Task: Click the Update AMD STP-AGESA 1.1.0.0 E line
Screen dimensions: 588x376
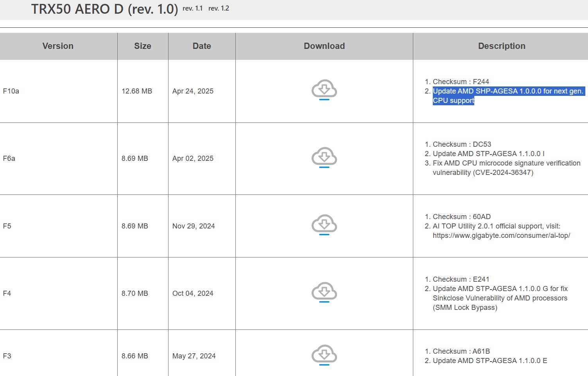Action: pyautogui.click(x=490, y=361)
